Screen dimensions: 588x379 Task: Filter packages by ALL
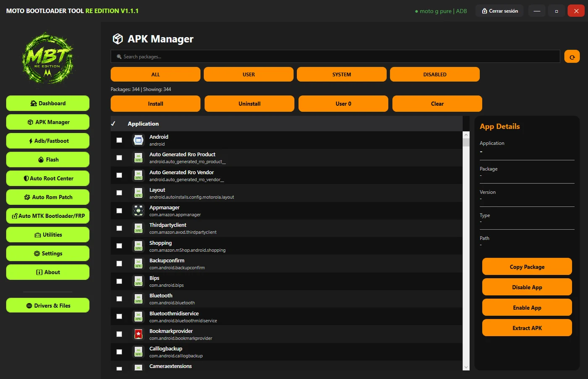point(155,74)
